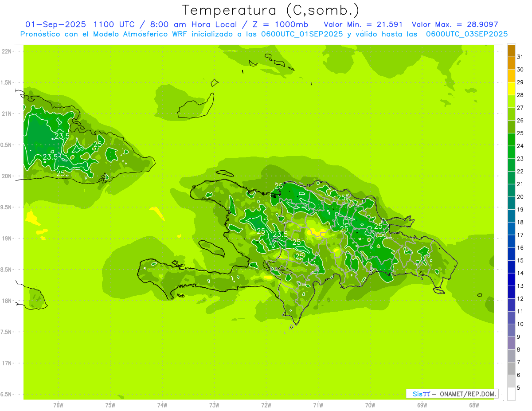Screen dimensions: 532x411
Task: Click the "71W" longitude axis label
Action: click(x=318, y=405)
